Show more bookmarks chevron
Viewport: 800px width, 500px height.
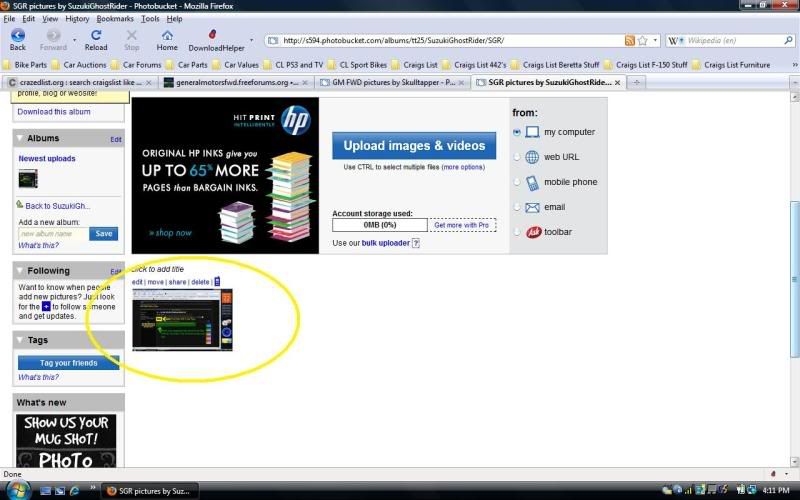click(794, 65)
